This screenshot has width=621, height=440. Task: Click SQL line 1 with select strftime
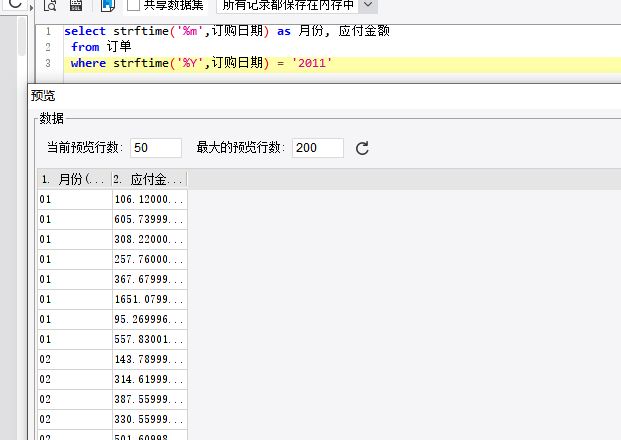coord(227,31)
